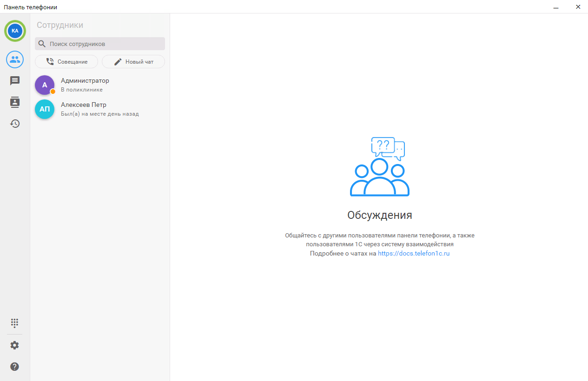This screenshot has height=381, width=588.
Task: Show call history clock icon
Action: point(15,124)
